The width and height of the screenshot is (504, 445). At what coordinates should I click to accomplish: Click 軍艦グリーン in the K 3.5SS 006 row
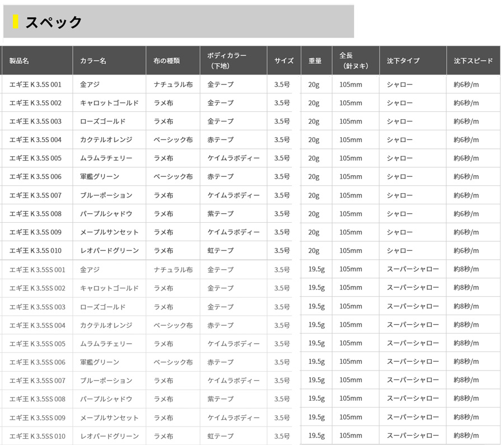pos(100,362)
